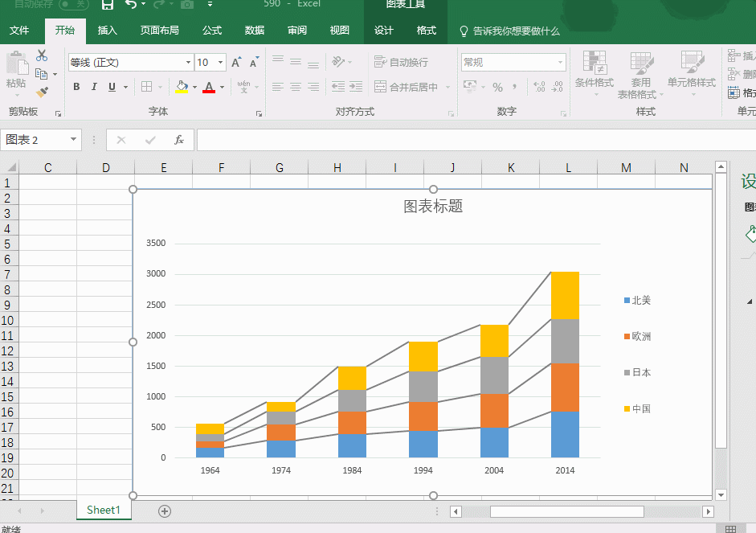This screenshot has width=756, height=533.
Task: Add a new sheet with plus button
Action: pyautogui.click(x=165, y=511)
